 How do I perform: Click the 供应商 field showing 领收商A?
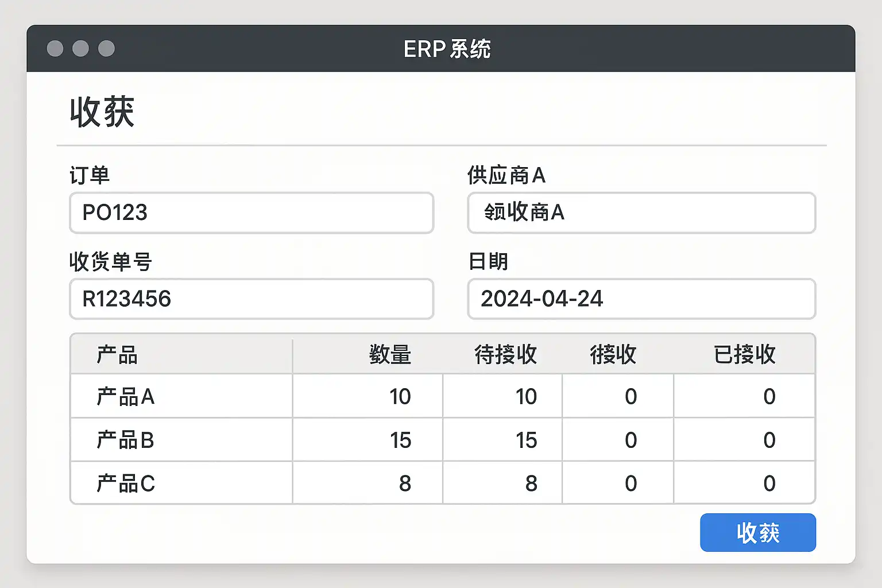point(641,213)
